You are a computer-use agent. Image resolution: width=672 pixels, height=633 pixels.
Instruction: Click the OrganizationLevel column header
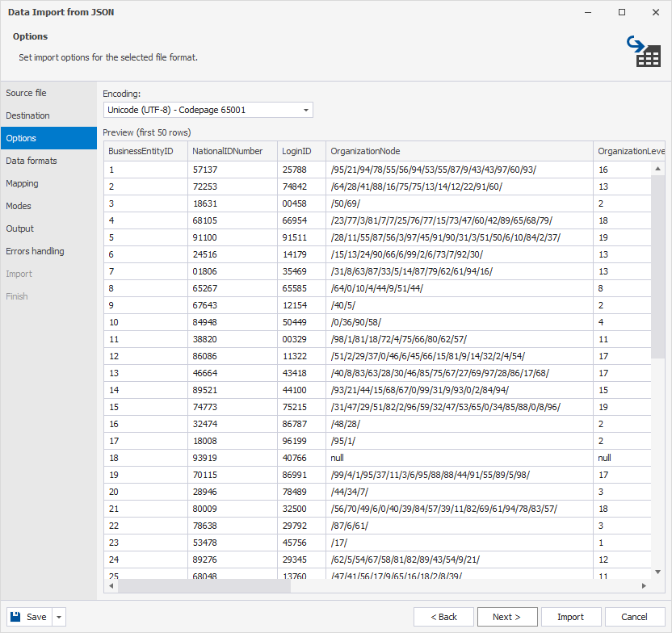coord(629,151)
